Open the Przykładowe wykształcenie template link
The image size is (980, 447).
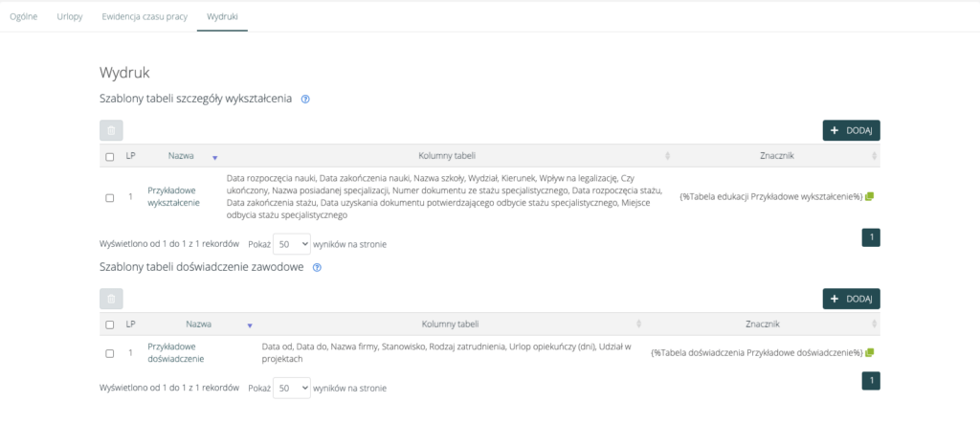coord(173,196)
